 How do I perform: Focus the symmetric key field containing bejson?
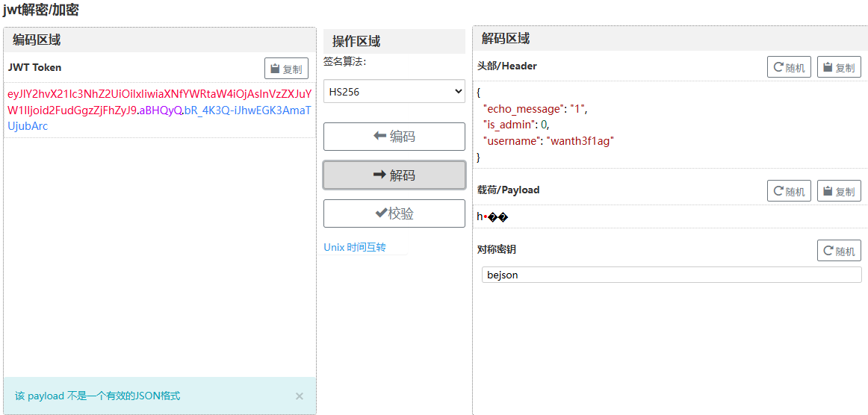[671, 275]
